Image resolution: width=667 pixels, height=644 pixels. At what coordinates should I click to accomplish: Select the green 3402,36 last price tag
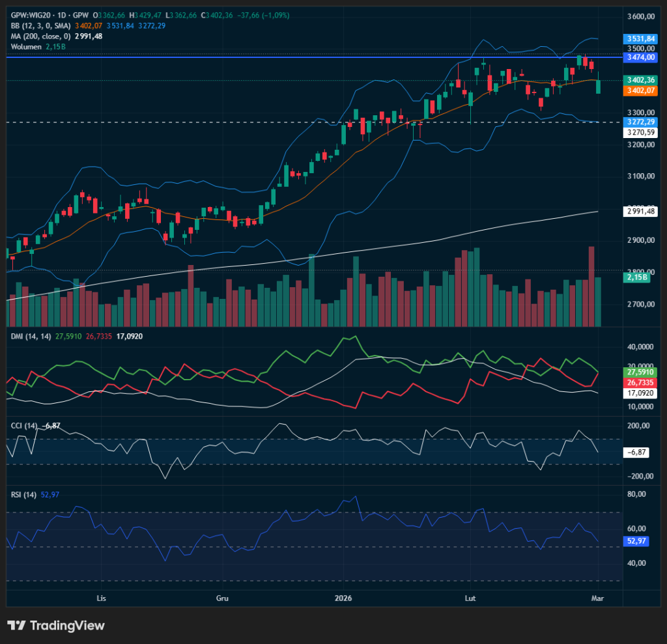639,79
